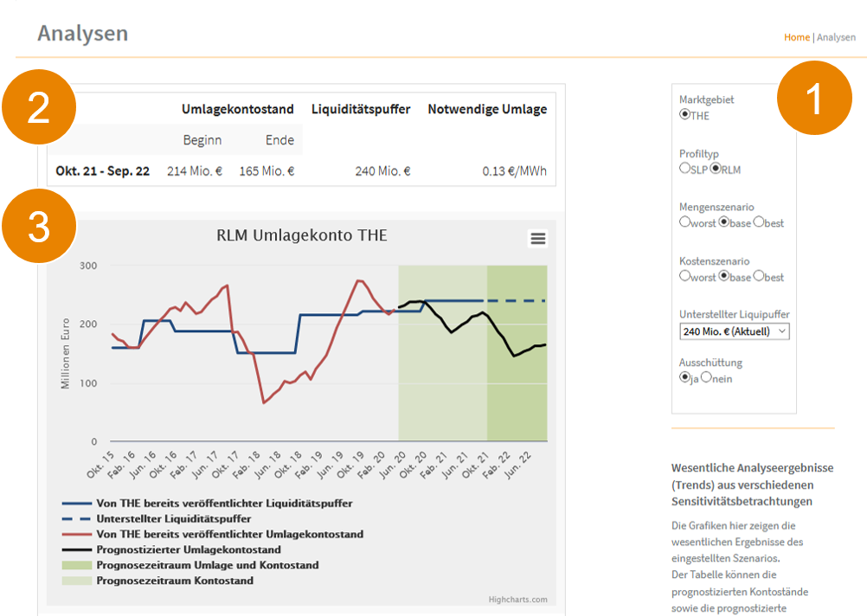Toggle legend item Prognosezeitraum Umlage und Kontostand
Image resolution: width=867 pixels, height=616 pixels.
click(x=190, y=565)
